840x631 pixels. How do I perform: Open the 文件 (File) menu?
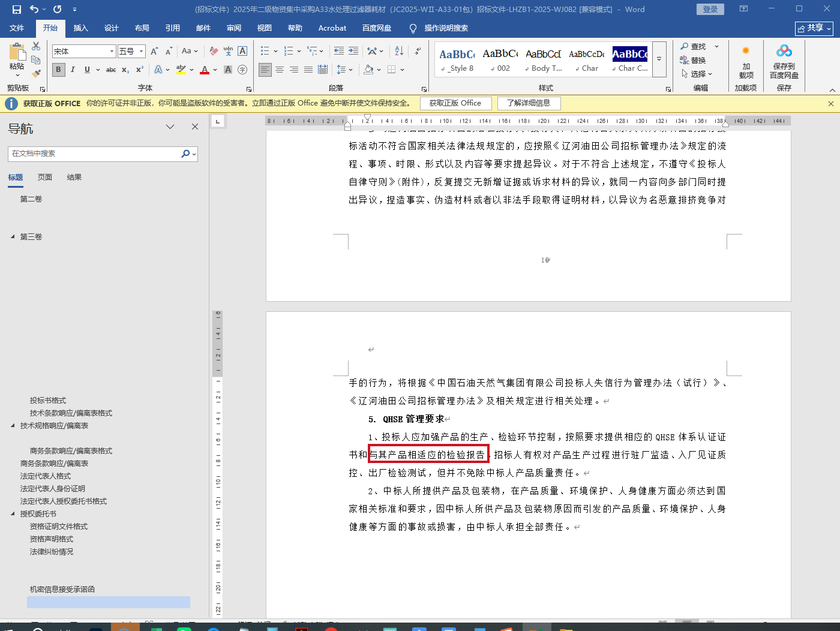coord(17,28)
